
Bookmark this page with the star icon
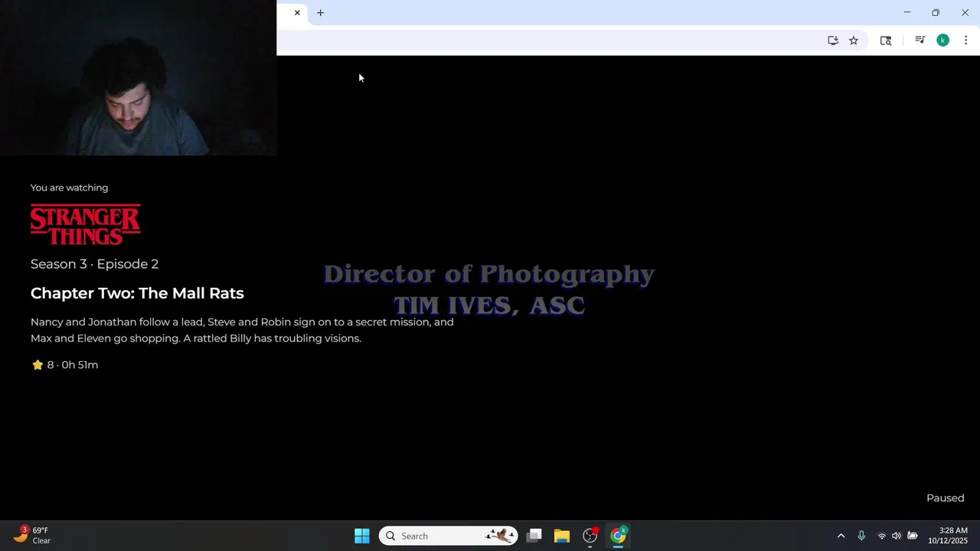click(854, 41)
